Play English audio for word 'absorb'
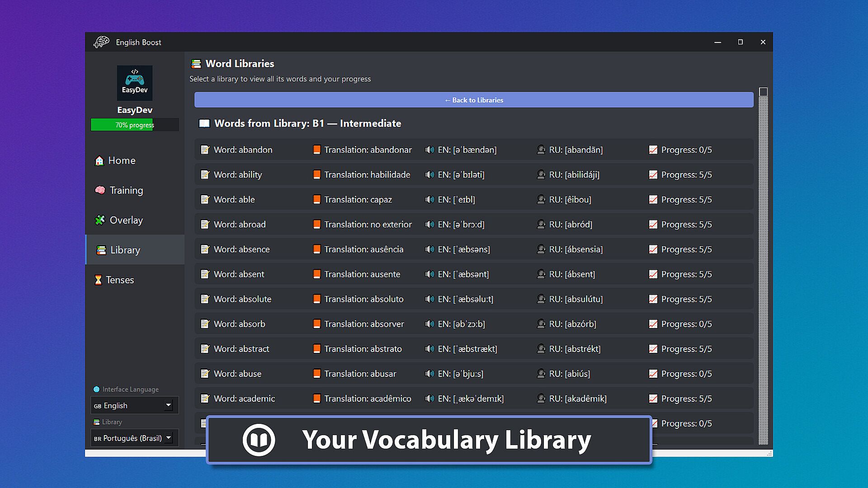The width and height of the screenshot is (868, 488). click(429, 324)
